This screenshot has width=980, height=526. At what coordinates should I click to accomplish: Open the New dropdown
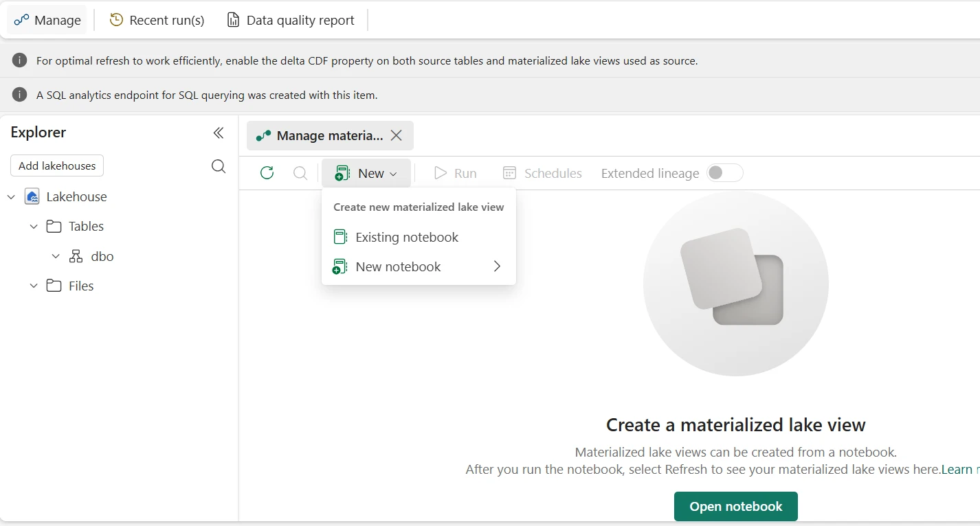click(x=366, y=173)
